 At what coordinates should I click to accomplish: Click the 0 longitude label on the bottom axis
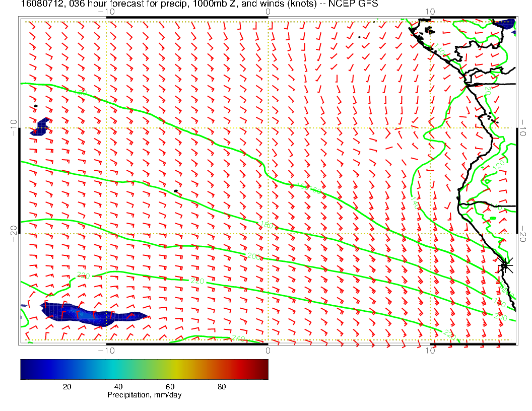[268, 351]
